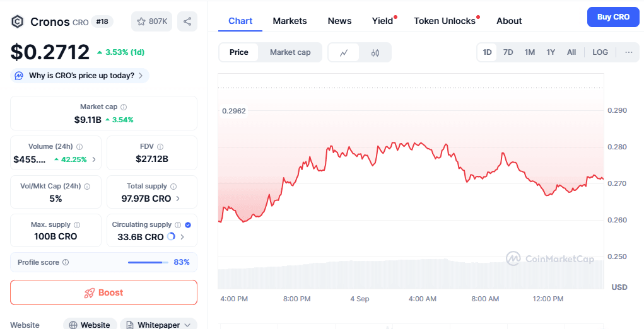
Task: Click the $27.12B FDV value
Action: tap(152, 159)
